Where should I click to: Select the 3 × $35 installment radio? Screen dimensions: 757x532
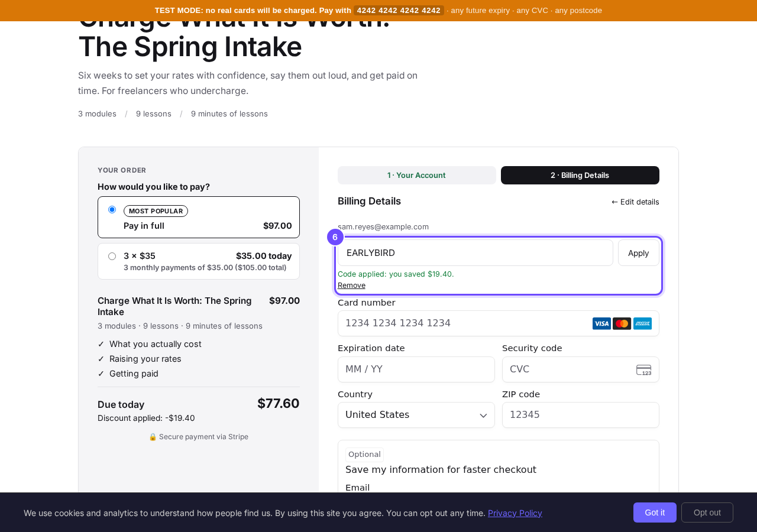click(x=112, y=256)
